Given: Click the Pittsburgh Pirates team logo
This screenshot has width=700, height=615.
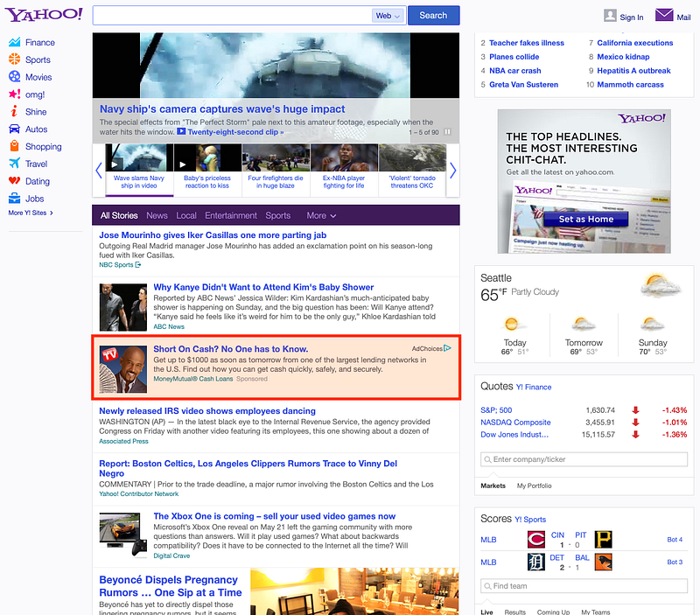Looking at the screenshot, I should pos(603,540).
